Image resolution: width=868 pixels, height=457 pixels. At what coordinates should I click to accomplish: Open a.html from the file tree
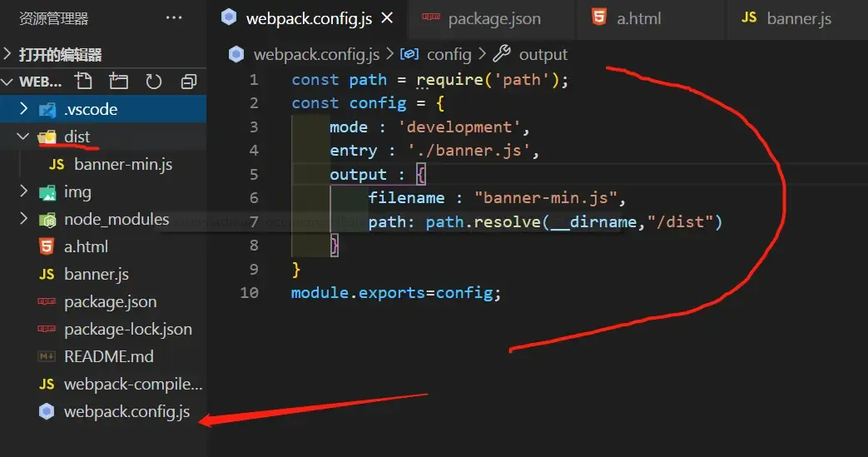(x=86, y=246)
